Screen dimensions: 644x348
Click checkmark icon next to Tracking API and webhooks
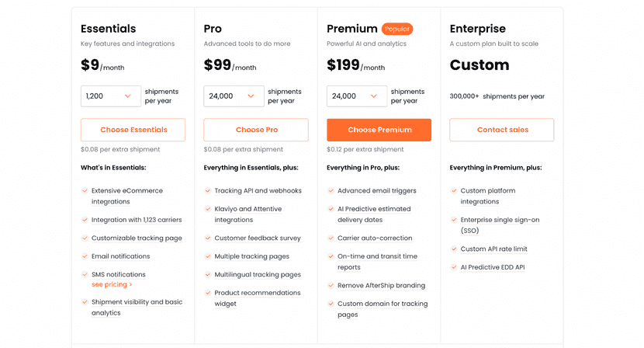coord(208,191)
